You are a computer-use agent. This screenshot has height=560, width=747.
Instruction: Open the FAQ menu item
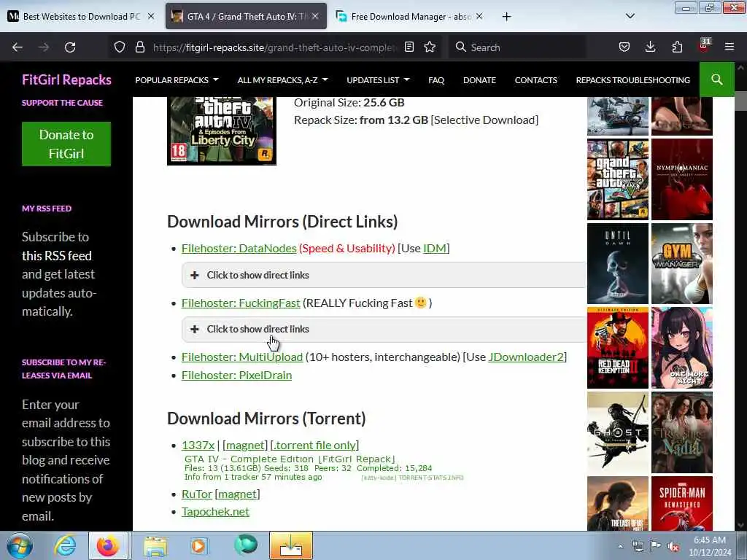point(436,80)
